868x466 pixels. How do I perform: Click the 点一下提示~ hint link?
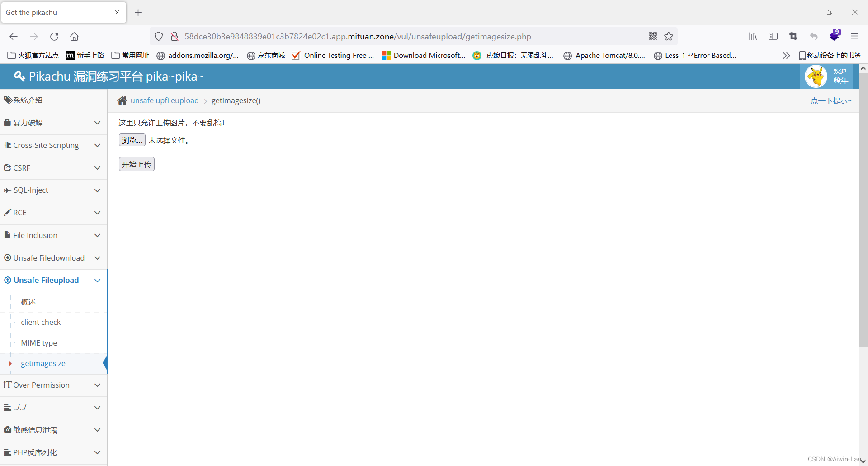click(831, 100)
